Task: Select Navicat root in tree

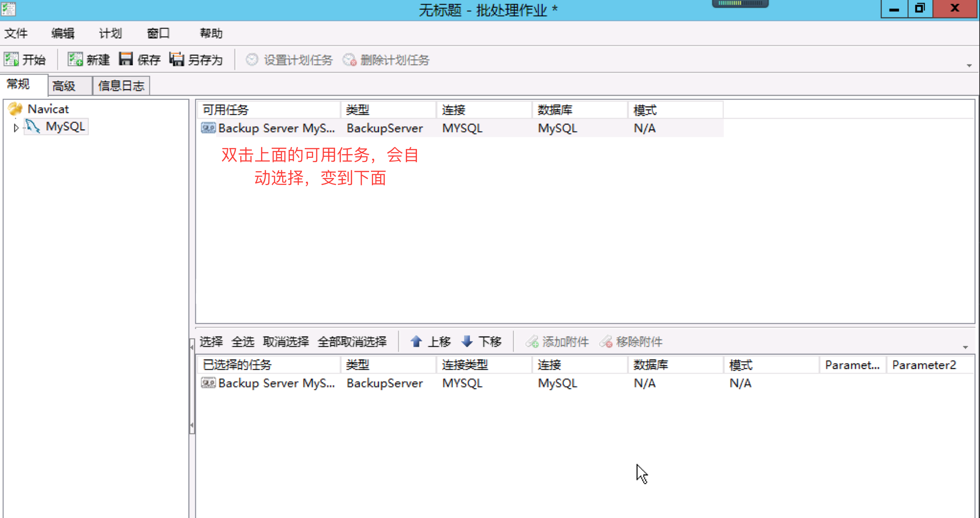Action: tap(48, 109)
